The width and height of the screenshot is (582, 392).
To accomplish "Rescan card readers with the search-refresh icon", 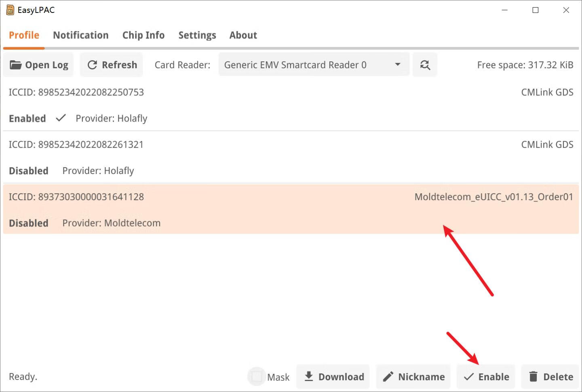I will (x=425, y=65).
